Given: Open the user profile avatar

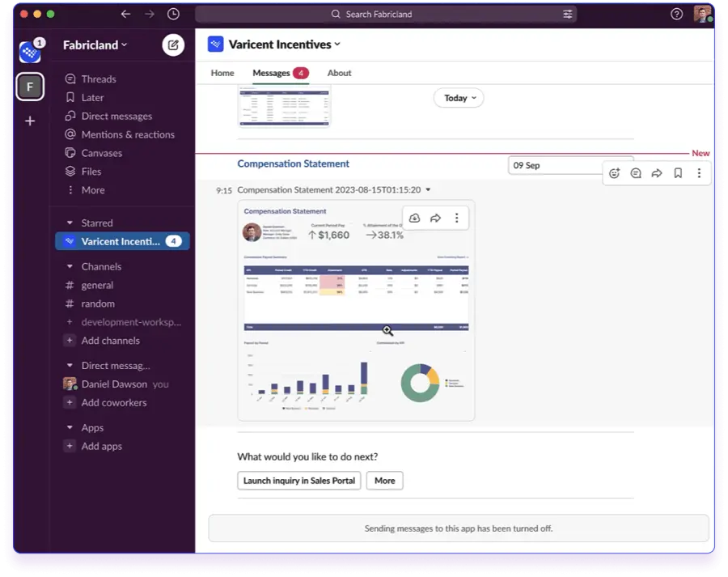Looking at the screenshot, I should [702, 14].
